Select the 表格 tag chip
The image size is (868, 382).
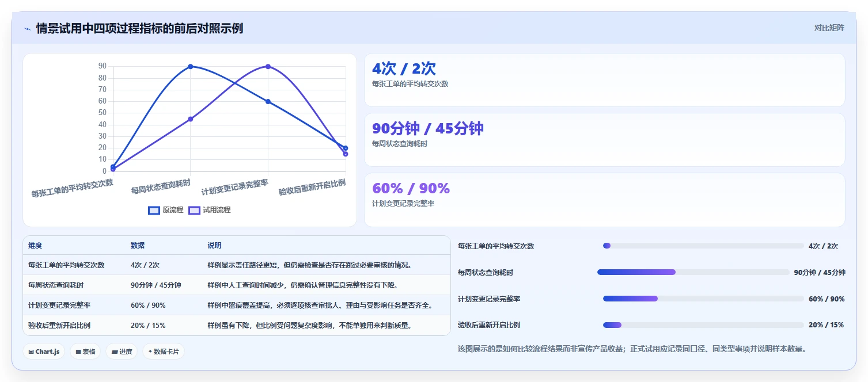(85, 352)
